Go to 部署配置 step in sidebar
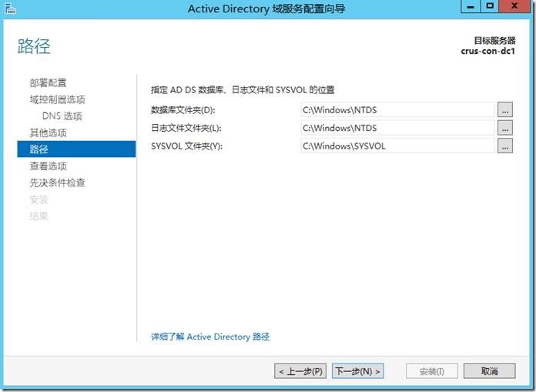This screenshot has height=392, width=536. click(x=48, y=82)
